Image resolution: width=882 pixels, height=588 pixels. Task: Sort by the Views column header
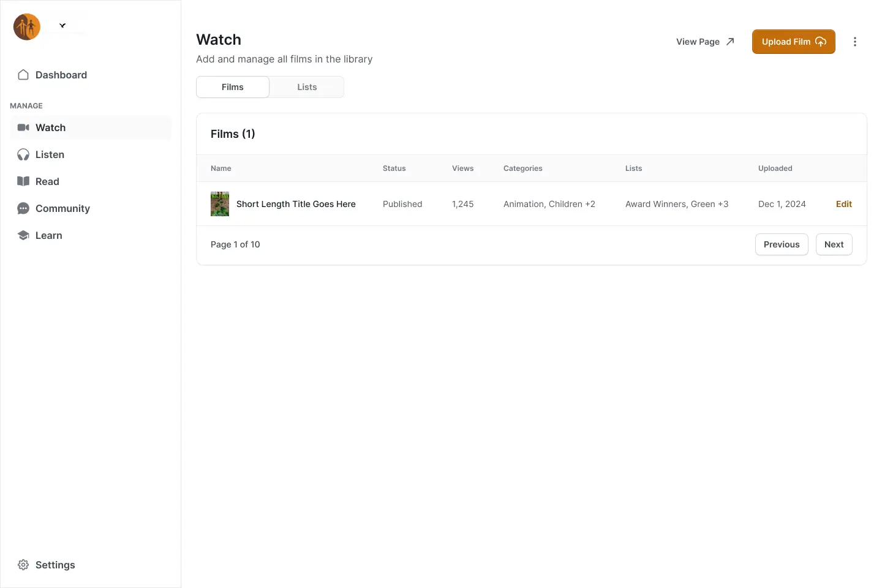(462, 168)
